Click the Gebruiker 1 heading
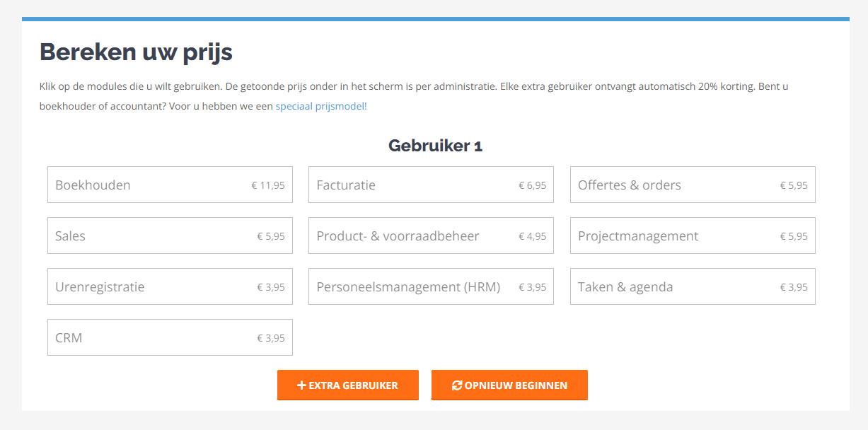 [x=434, y=146]
